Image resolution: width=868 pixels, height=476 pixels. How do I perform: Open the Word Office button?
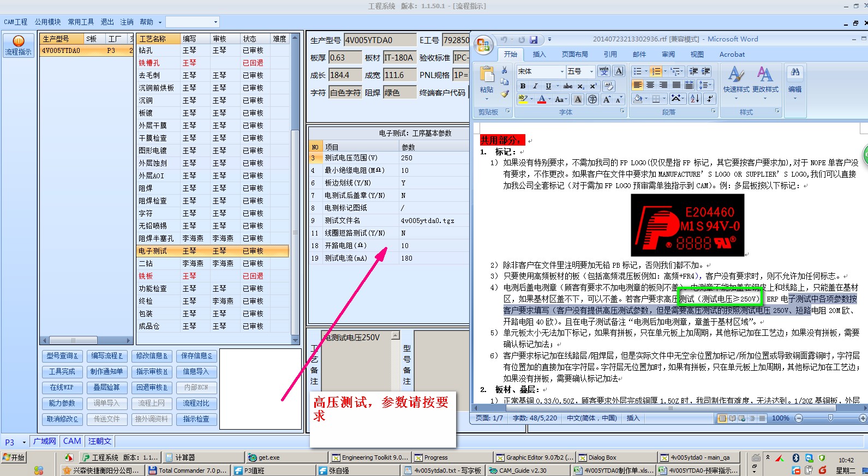(x=483, y=45)
